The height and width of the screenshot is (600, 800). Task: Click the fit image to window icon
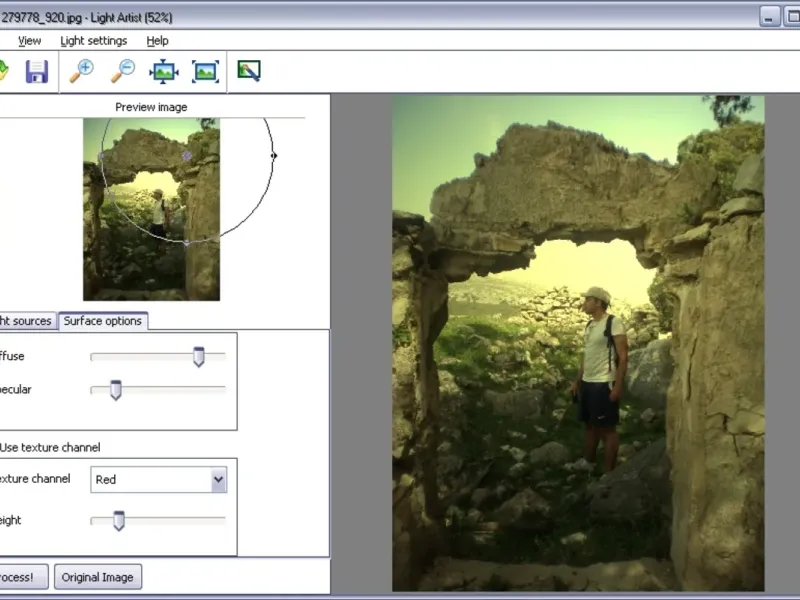(164, 71)
